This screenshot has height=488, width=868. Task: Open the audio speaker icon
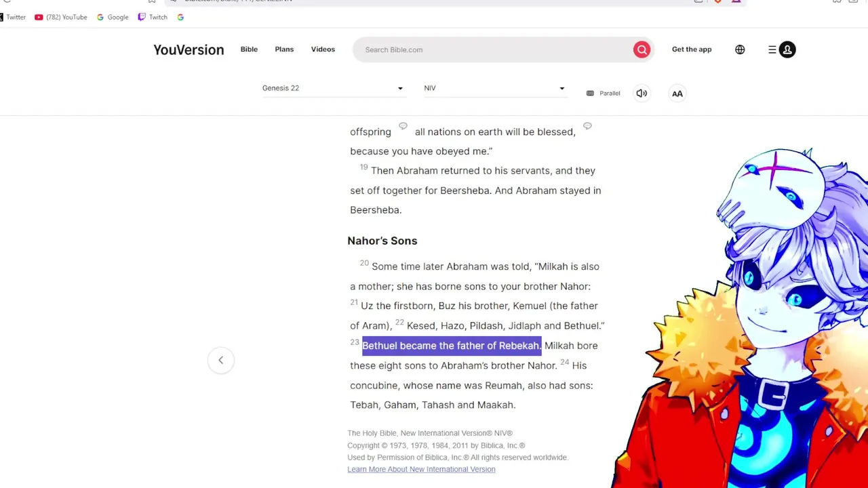click(x=642, y=93)
